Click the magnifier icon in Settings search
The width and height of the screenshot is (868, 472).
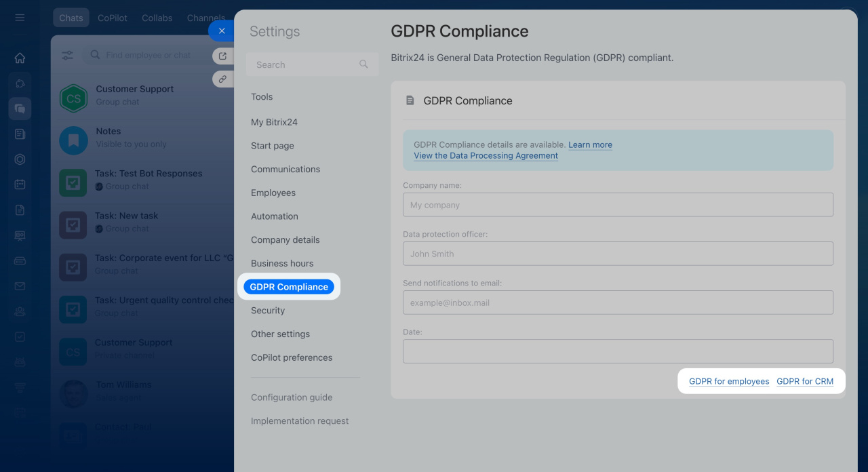click(x=363, y=64)
